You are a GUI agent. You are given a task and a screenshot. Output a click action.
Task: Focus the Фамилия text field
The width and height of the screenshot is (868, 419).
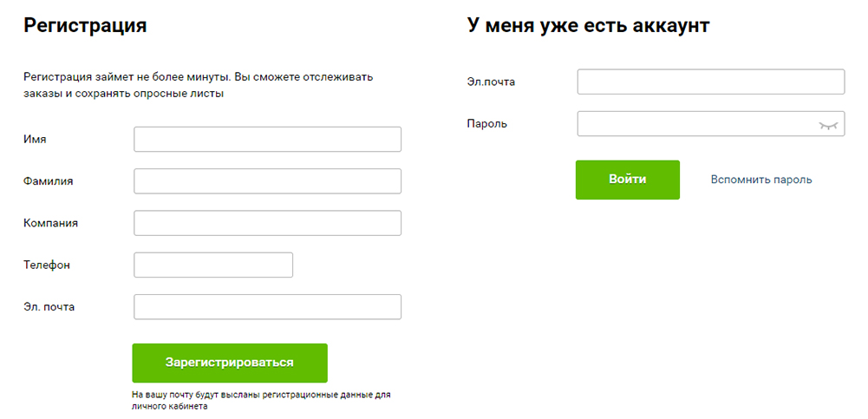[267, 181]
